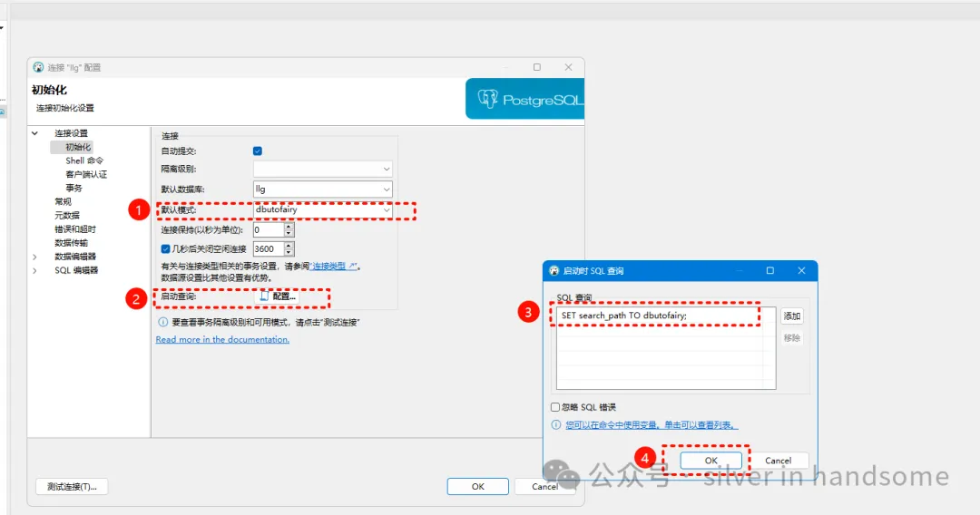Click the 测试连接(T)... button

[x=72, y=487]
